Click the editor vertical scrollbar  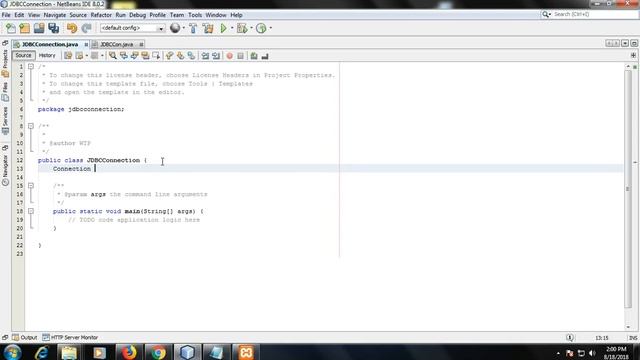[x=628, y=189]
